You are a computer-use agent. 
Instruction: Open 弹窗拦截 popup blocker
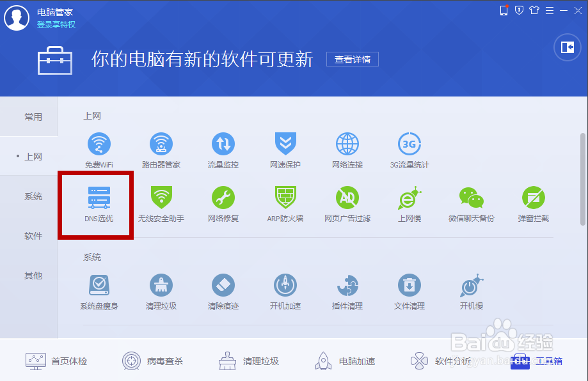point(534,204)
